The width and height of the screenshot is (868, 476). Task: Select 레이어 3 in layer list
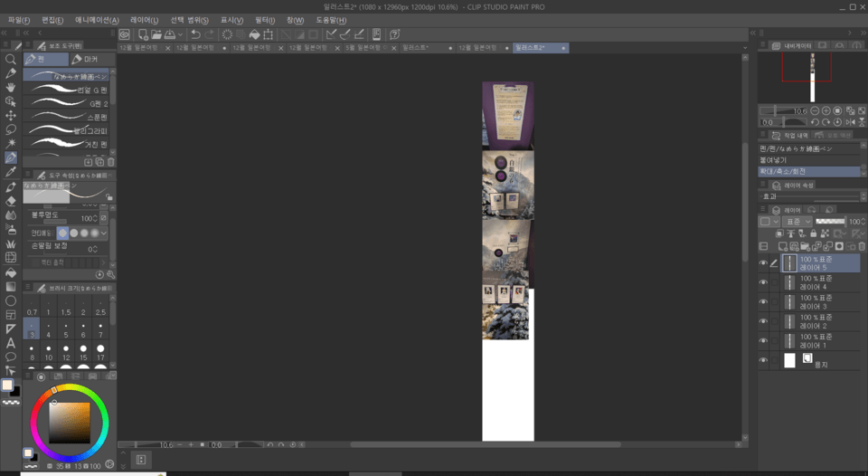(820, 302)
